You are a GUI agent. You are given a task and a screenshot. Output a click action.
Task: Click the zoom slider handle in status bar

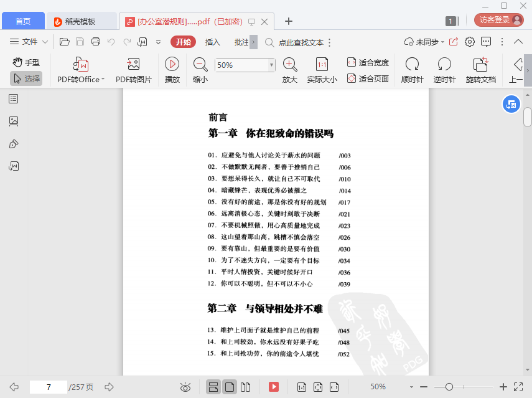tap(449, 387)
